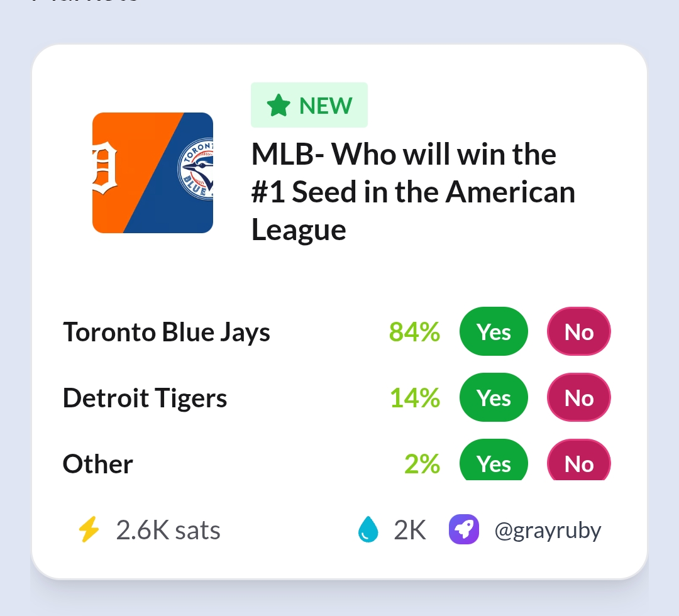Click the 84% probability for Blue Jays
The width and height of the screenshot is (679, 616).
(x=414, y=332)
